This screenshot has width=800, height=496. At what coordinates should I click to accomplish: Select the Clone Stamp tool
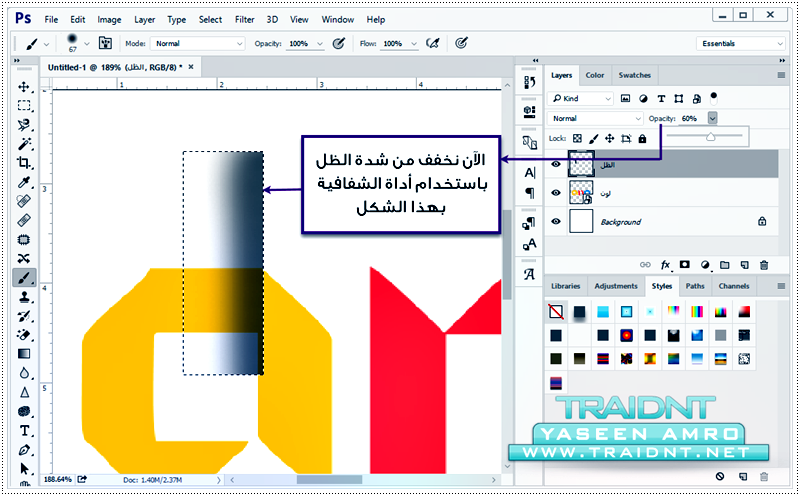tap(23, 297)
